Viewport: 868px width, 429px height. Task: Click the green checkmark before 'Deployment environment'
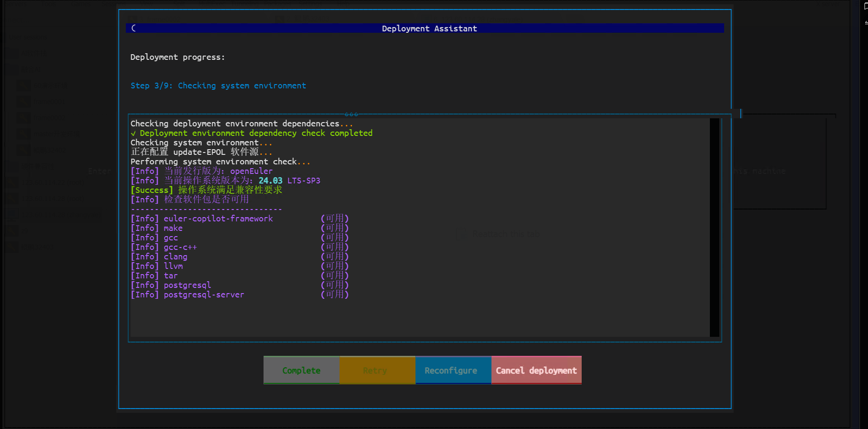[133, 133]
